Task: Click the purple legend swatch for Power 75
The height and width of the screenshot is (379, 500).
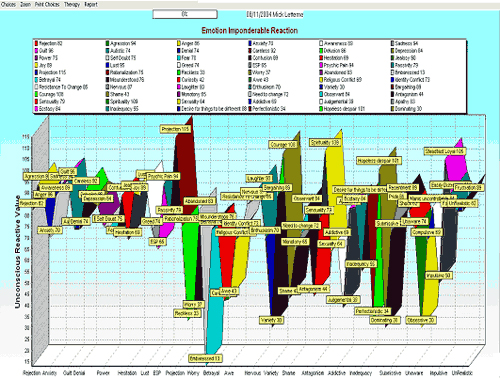Action: pyautogui.click(x=37, y=58)
